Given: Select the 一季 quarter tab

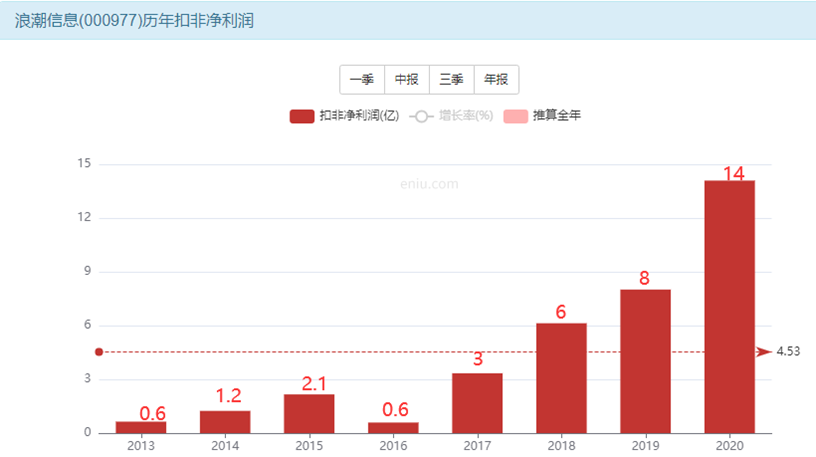Looking at the screenshot, I should (x=362, y=80).
